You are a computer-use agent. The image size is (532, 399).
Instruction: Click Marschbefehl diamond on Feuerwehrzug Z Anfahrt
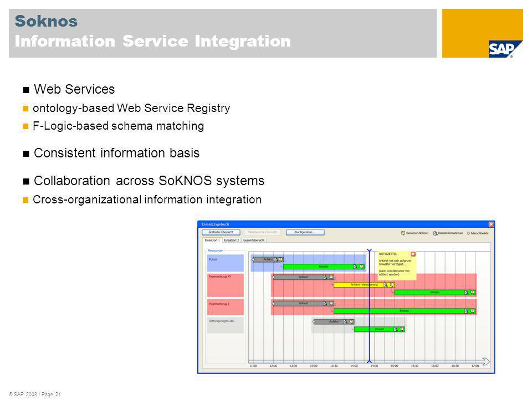pos(273,303)
